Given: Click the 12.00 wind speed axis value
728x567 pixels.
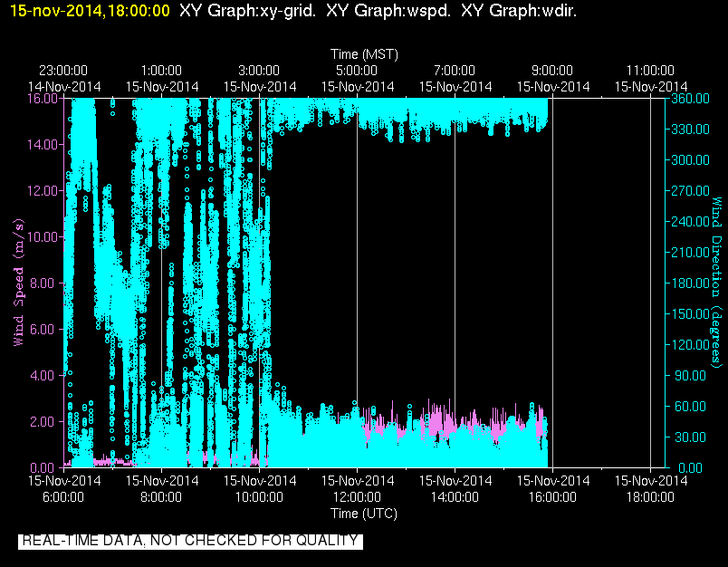Looking at the screenshot, I should [43, 191].
